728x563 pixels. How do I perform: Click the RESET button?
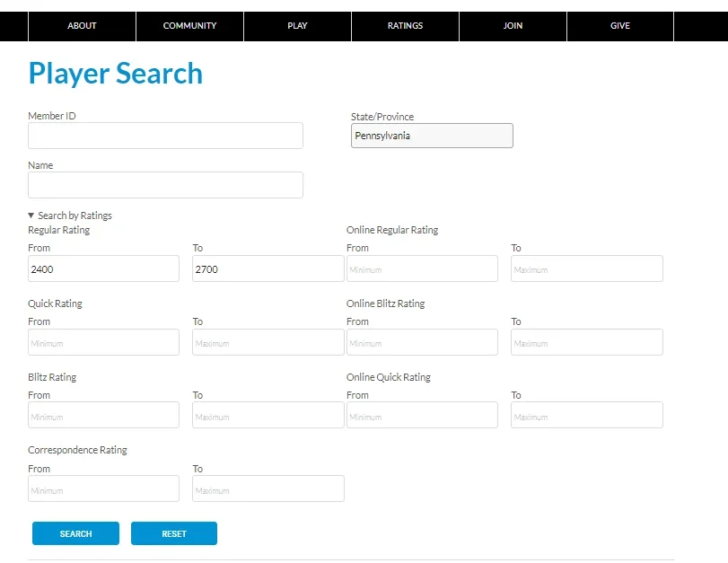pyautogui.click(x=173, y=532)
